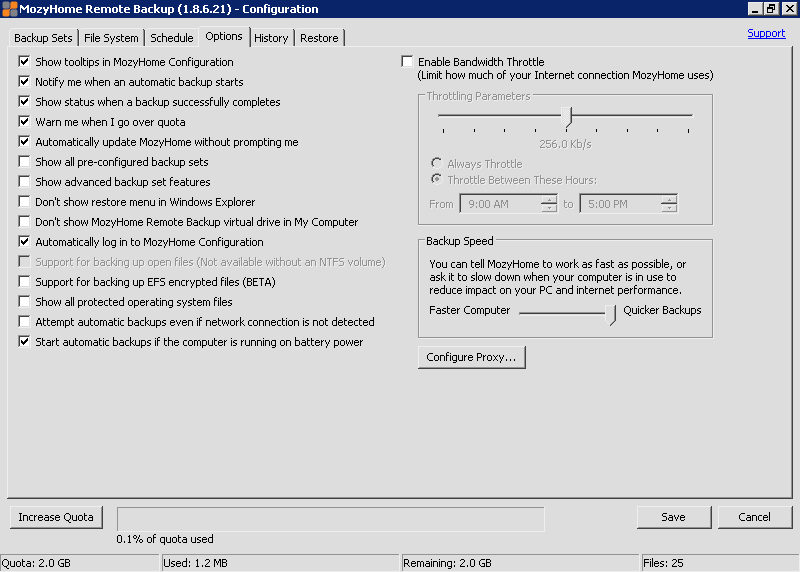Check Don't show MozyHome virtual drive option
800x572 pixels.
click(24, 221)
